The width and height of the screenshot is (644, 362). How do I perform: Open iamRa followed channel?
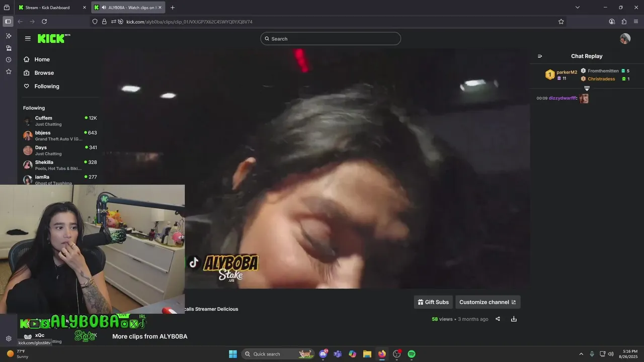click(x=60, y=179)
